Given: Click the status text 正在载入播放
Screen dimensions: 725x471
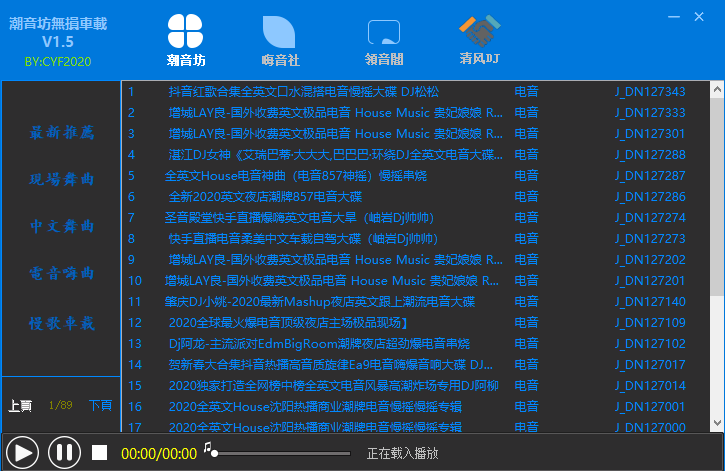Looking at the screenshot, I should (402, 453).
